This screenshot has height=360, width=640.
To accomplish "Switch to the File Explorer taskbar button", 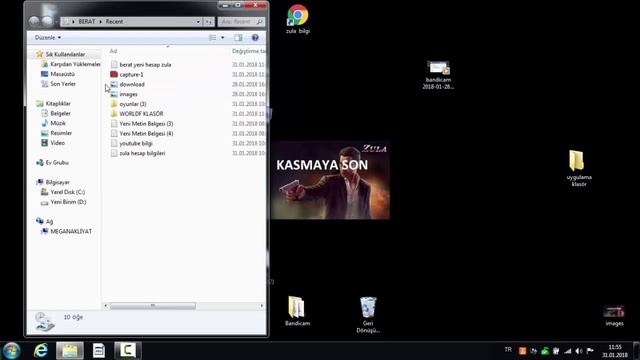I will (x=70, y=351).
